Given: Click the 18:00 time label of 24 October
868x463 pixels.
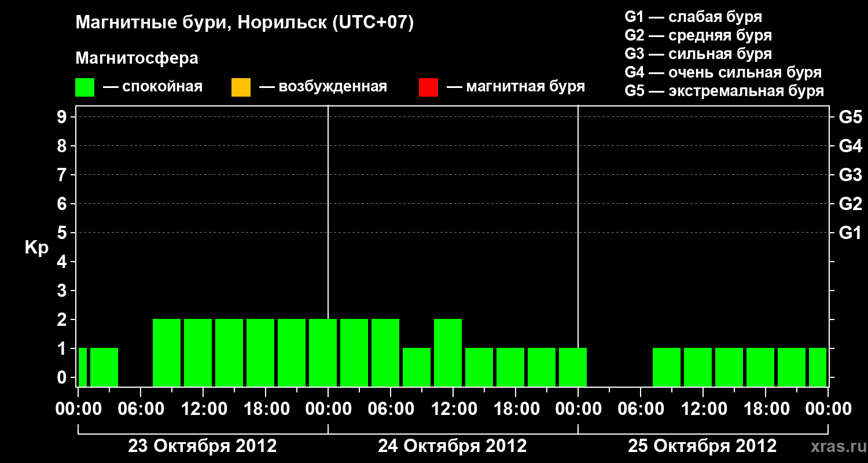Looking at the screenshot, I should pos(516,409).
